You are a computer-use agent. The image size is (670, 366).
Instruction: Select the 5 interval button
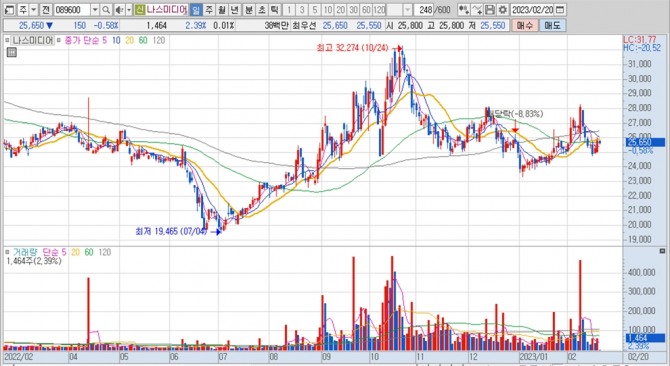(315, 9)
